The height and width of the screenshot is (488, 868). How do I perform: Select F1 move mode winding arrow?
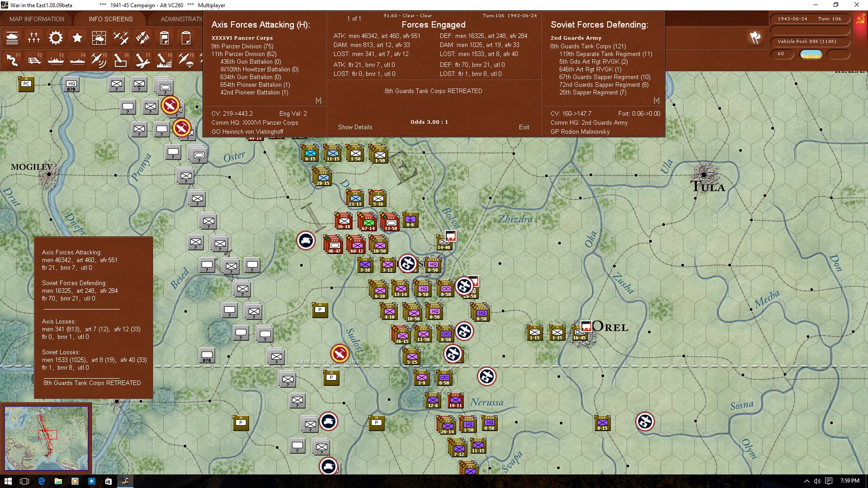click(x=12, y=60)
